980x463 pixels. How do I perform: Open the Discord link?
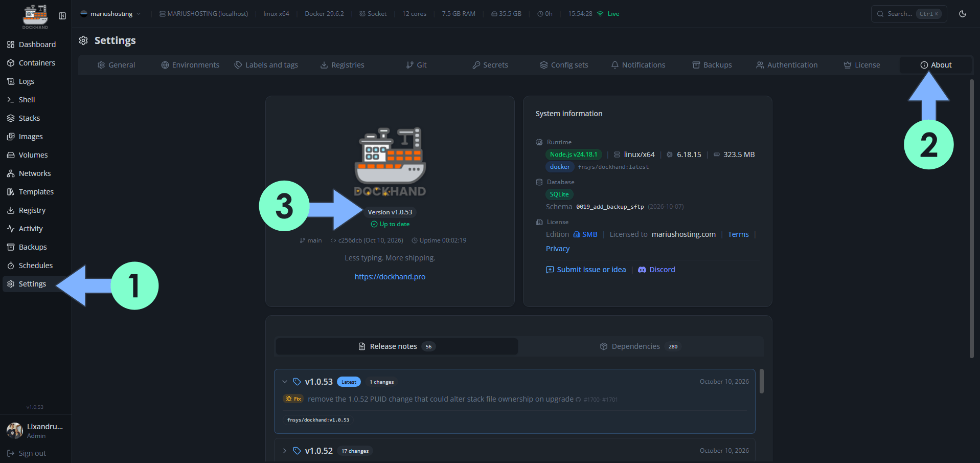click(x=657, y=270)
